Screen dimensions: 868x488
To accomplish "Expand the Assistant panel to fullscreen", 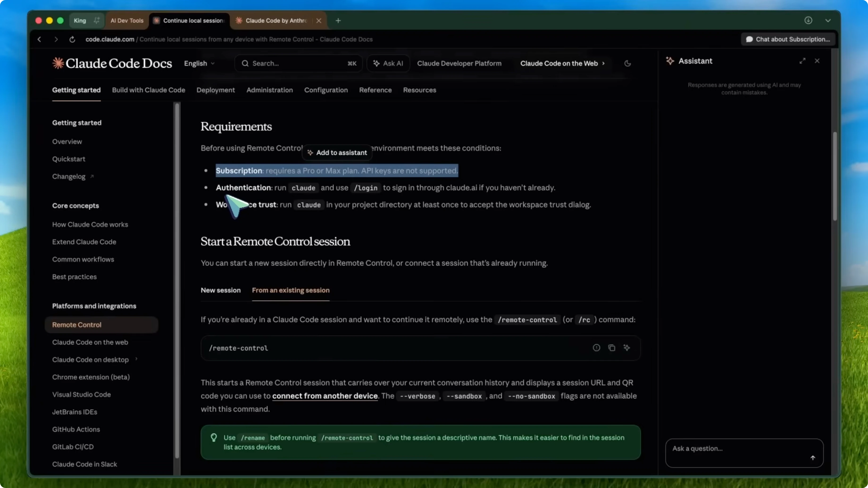I will pyautogui.click(x=803, y=61).
